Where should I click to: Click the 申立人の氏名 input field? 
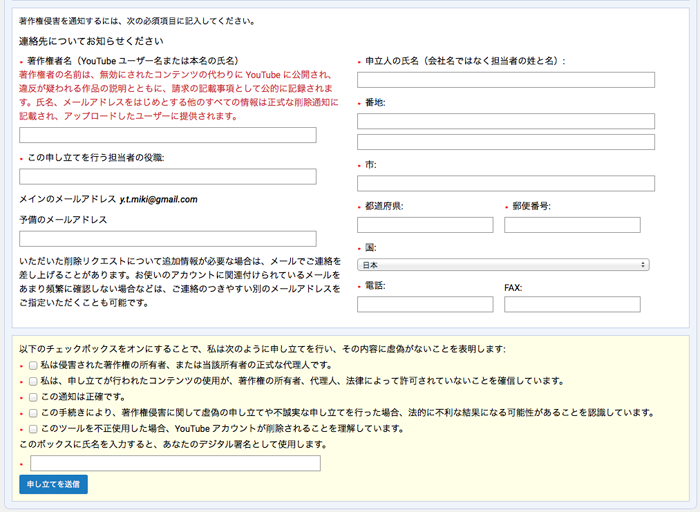click(506, 80)
